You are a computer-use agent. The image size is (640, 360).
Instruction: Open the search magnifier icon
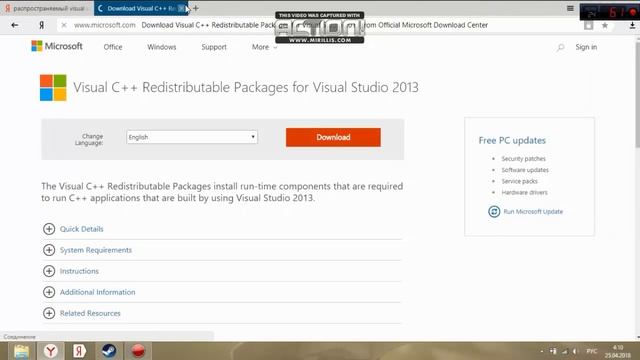[x=560, y=47]
